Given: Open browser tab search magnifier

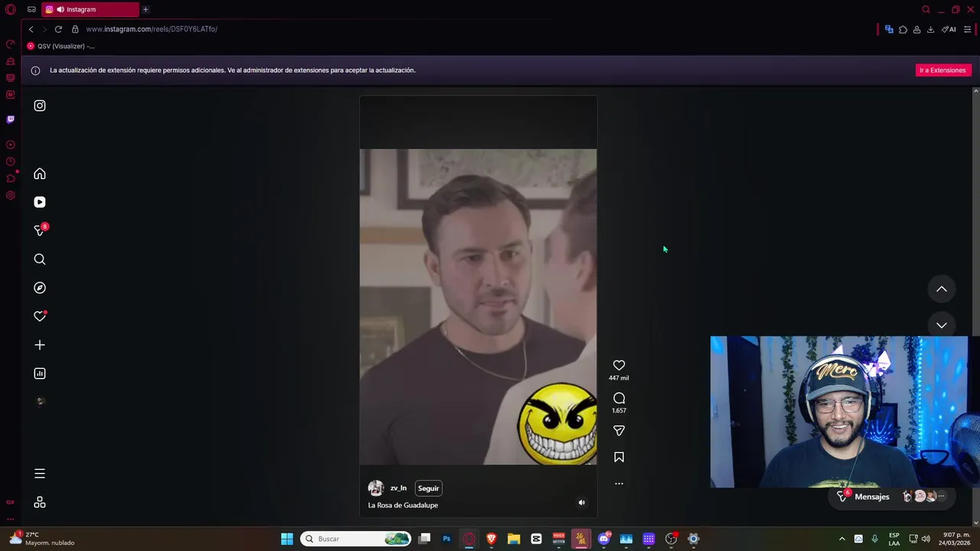Looking at the screenshot, I should [x=926, y=9].
